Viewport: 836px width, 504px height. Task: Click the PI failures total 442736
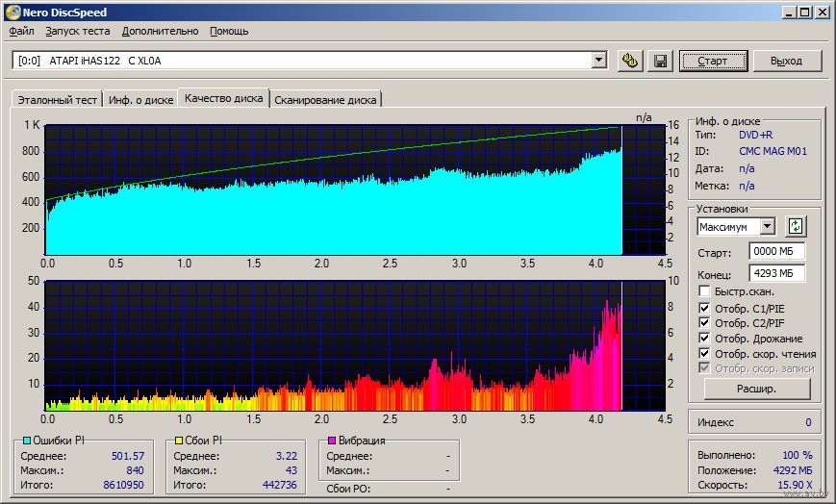pyautogui.click(x=279, y=485)
